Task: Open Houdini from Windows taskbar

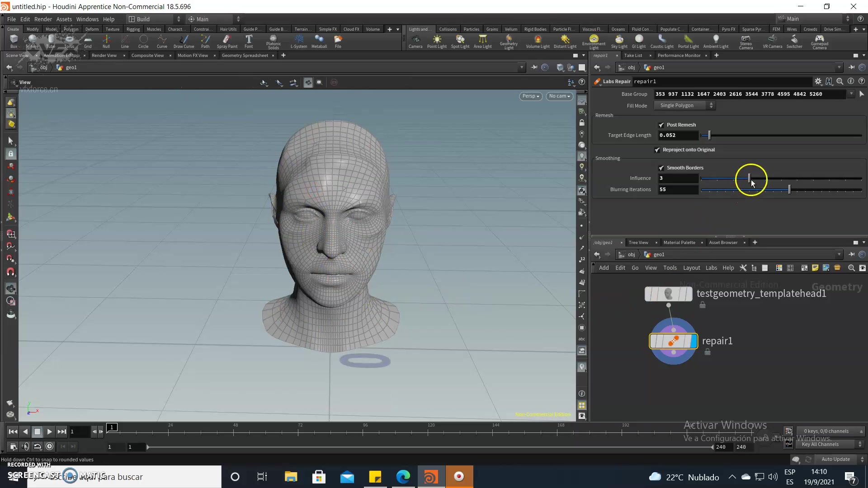Action: pos(430,477)
